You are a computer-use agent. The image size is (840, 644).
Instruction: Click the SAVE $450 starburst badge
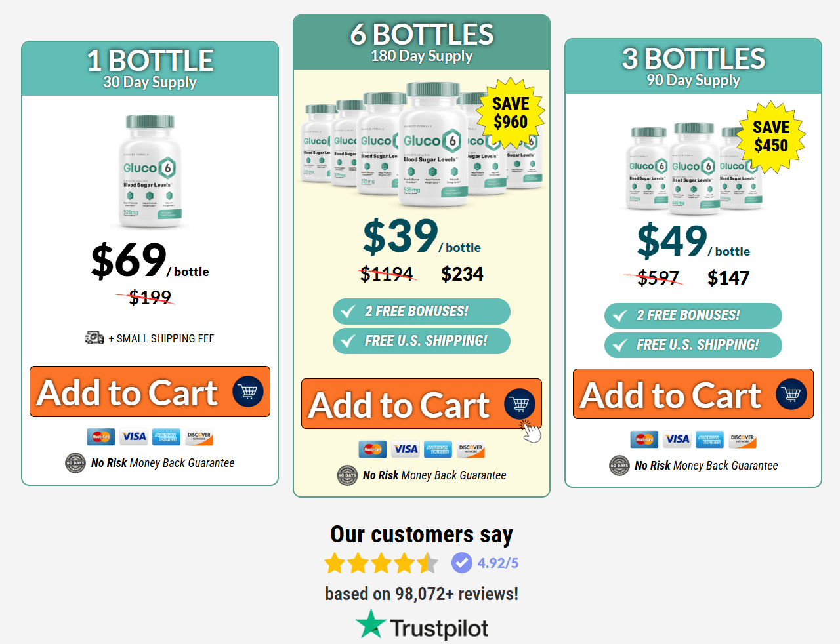(x=771, y=136)
